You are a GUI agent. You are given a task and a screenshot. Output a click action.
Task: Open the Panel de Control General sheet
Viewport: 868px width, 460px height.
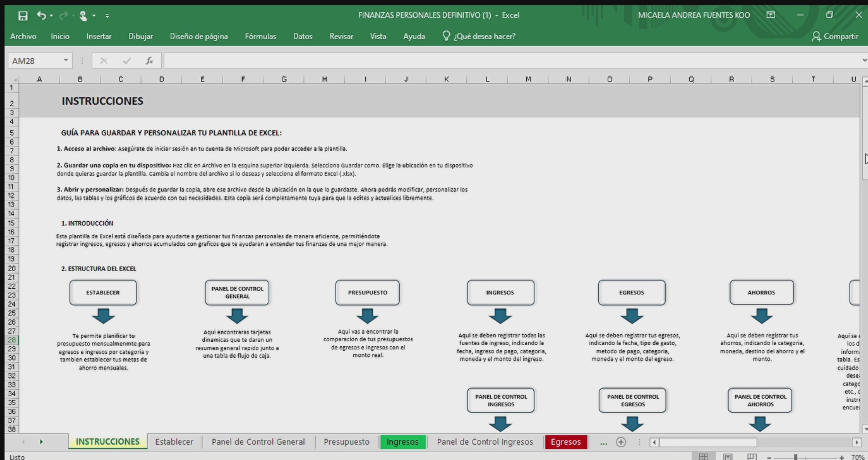(258, 442)
